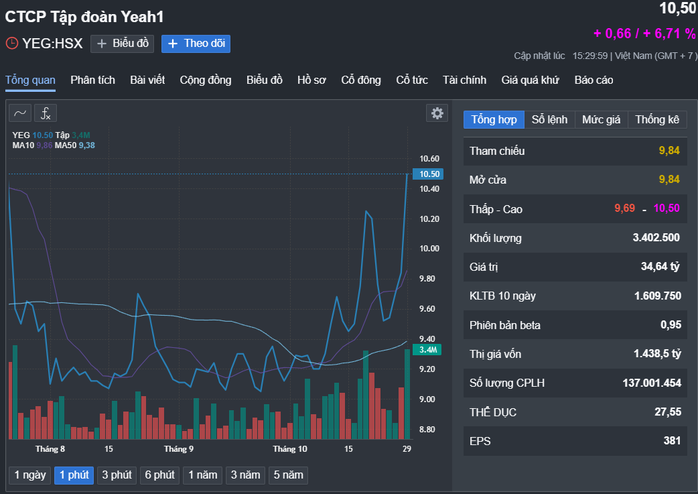Viewport: 698px width, 494px height.
Task: Click the KLTB 10 ngày value 1.609.750
Action: (x=657, y=296)
